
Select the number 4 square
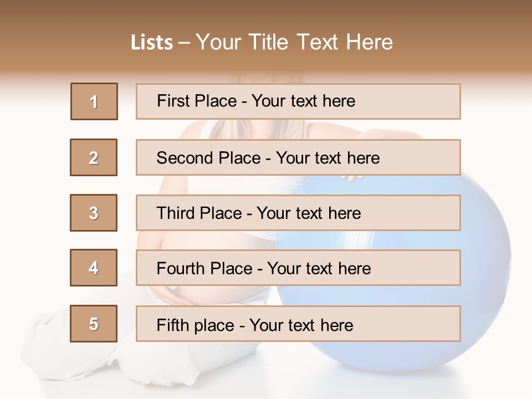pos(94,268)
